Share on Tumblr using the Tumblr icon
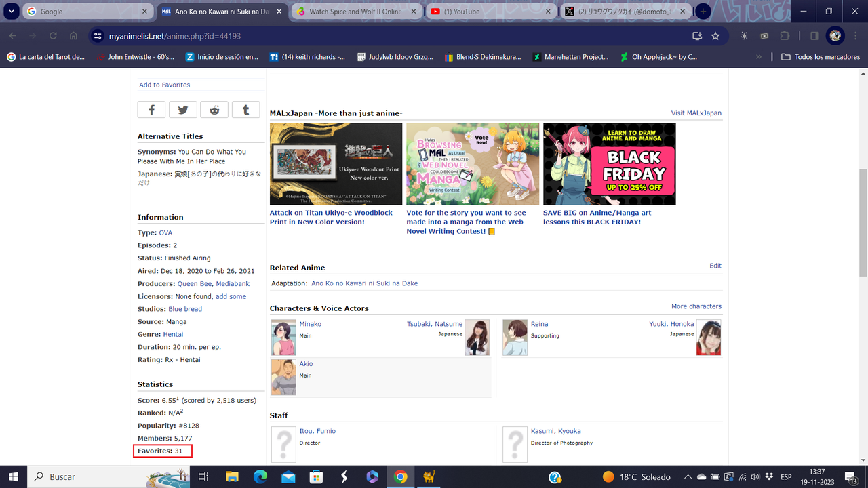 (x=245, y=109)
